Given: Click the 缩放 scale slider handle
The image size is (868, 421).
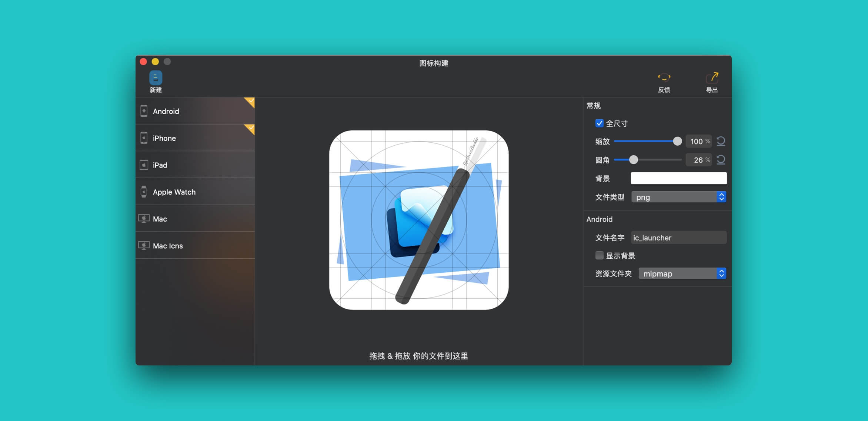Looking at the screenshot, I should [677, 141].
